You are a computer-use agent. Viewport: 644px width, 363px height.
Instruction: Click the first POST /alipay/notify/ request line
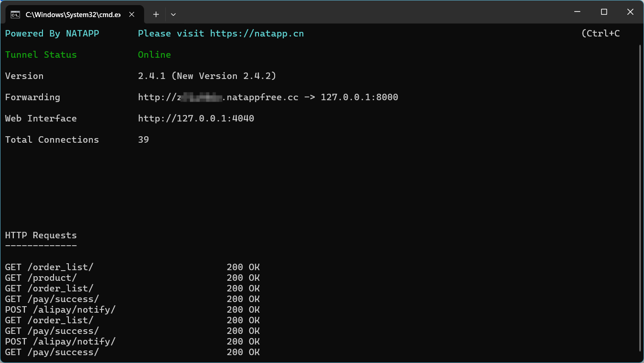[60, 309]
